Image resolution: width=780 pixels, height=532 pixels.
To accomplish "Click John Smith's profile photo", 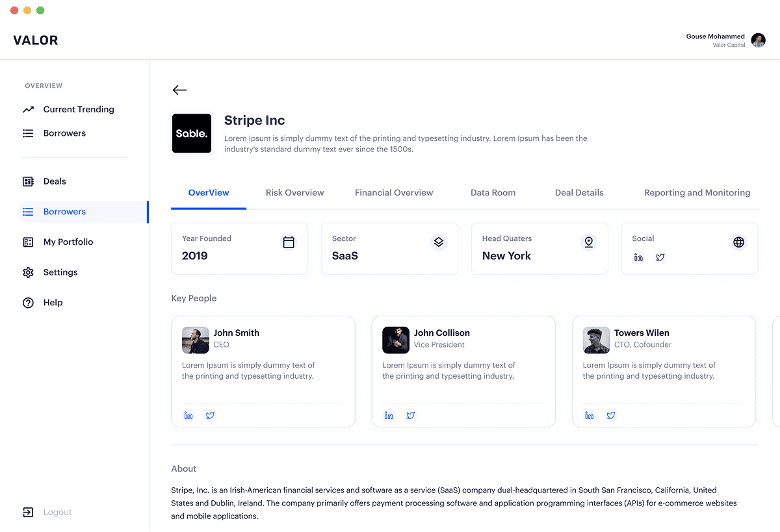I will tap(195, 340).
